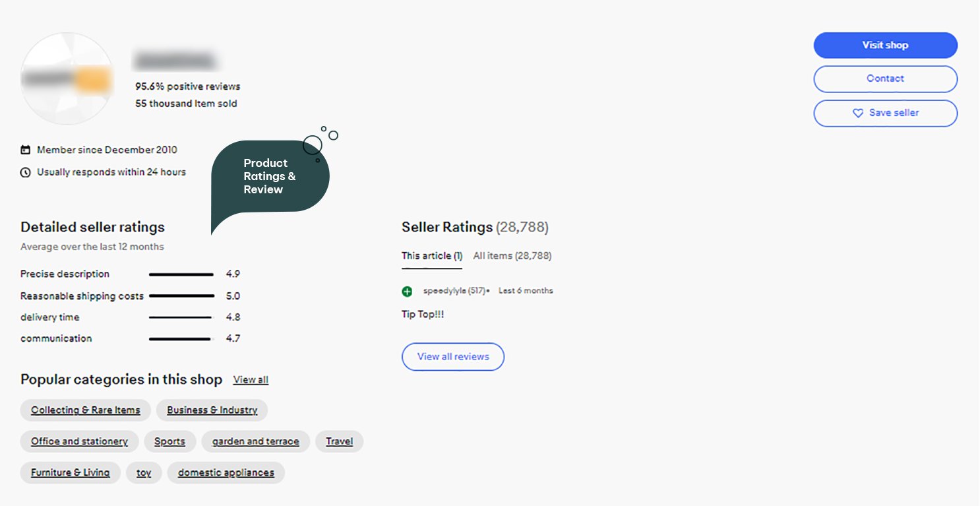The image size is (980, 506).
Task: Select the toy category chip
Action: 144,473
